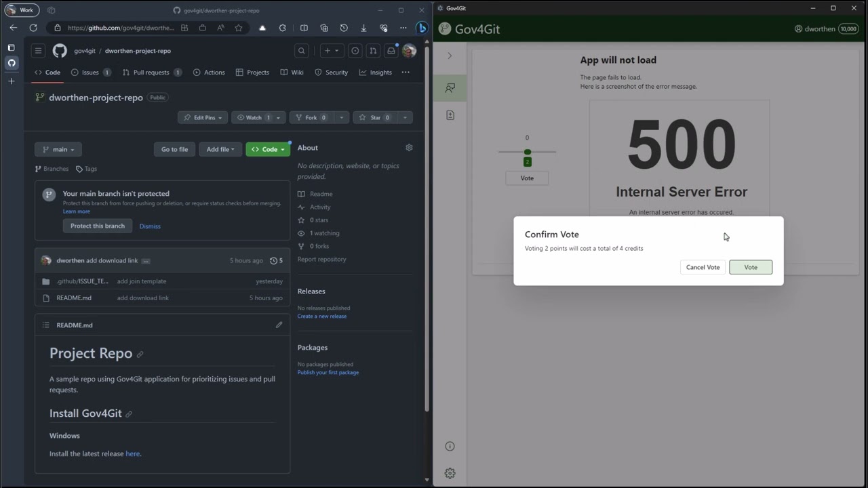Viewport: 868px width, 488px height.
Task: Open pull requests shortcut icon in header
Action: 373,51
